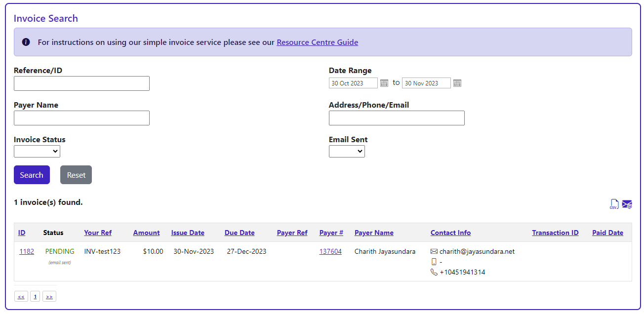This screenshot has width=644, height=314.
Task: Sort the table by Issue Date
Action: coord(188,233)
